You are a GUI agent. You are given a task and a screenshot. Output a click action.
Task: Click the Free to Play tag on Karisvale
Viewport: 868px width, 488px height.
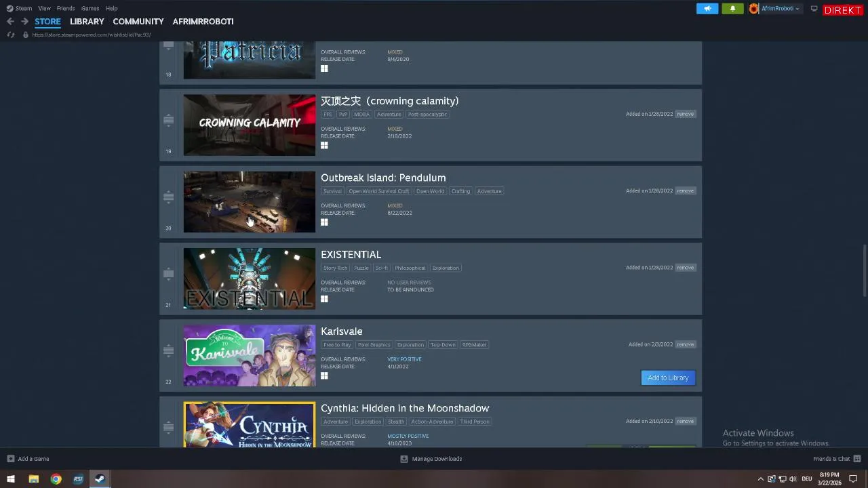click(x=337, y=344)
